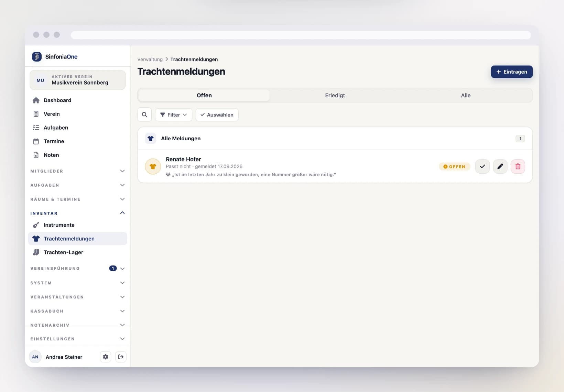
Task: Click the orange shirt avatar for Renate Hofer
Action: (153, 166)
